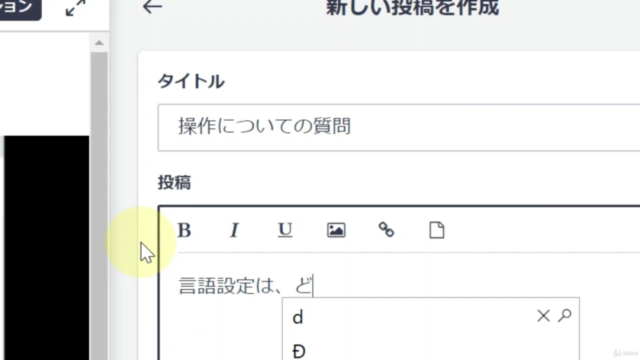Screen dimensions: 640x360
Task: Click the dark button ending in ョン
Action: [20, 9]
